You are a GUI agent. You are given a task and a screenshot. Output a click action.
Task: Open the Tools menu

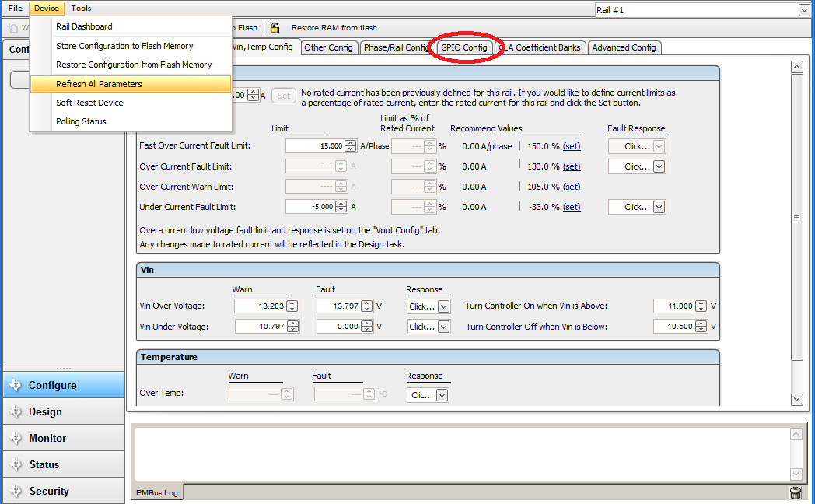pos(81,9)
